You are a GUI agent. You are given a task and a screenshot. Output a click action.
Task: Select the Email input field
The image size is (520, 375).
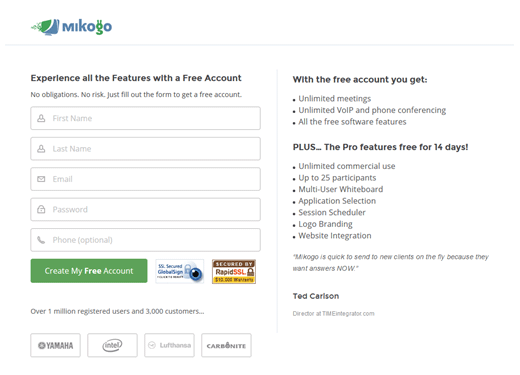tap(145, 179)
